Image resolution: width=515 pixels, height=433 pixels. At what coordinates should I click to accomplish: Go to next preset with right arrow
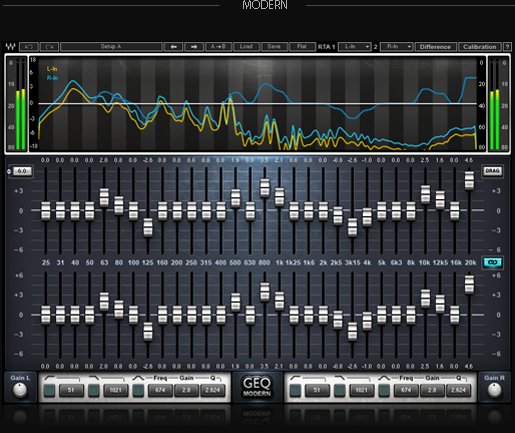(194, 47)
